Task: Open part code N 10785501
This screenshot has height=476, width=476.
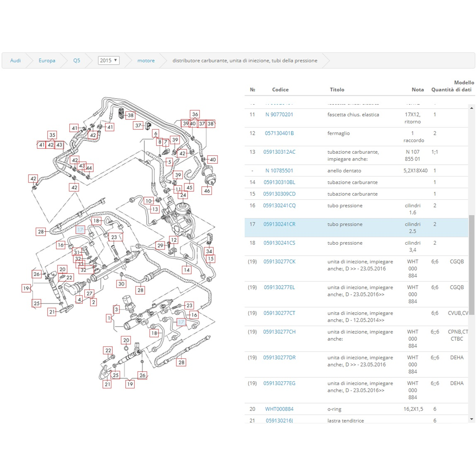Action: point(279,170)
